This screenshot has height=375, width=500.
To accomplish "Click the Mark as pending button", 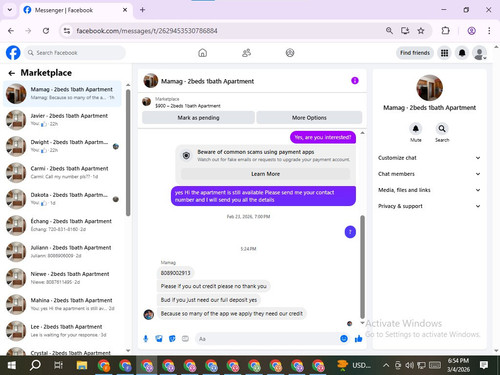I will pyautogui.click(x=198, y=118).
